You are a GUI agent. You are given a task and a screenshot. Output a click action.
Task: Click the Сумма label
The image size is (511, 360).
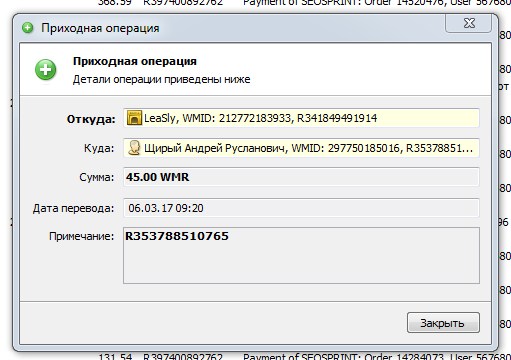point(97,177)
